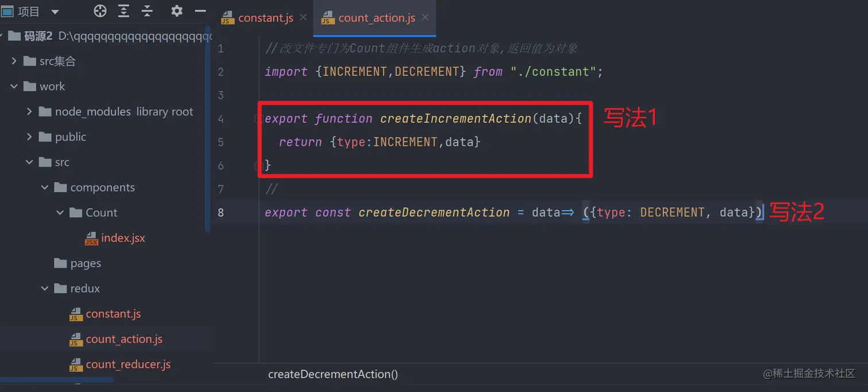This screenshot has width=868, height=392.
Task: Collapse the src folder arrow
Action: (29, 162)
